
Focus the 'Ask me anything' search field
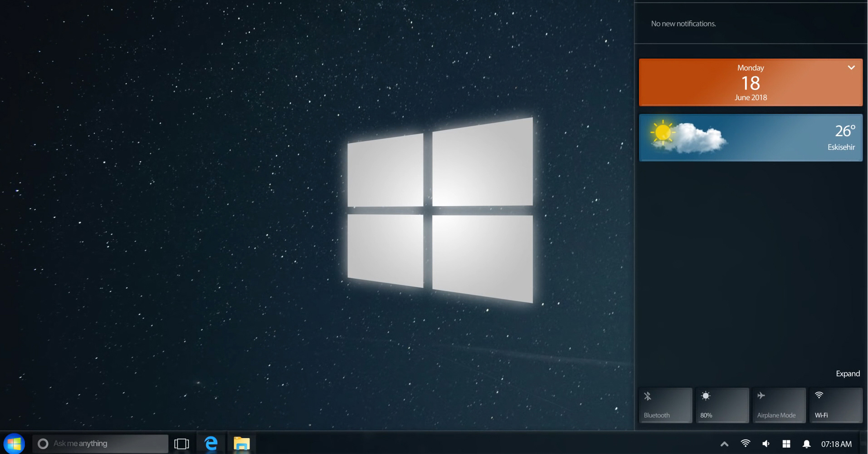point(100,444)
